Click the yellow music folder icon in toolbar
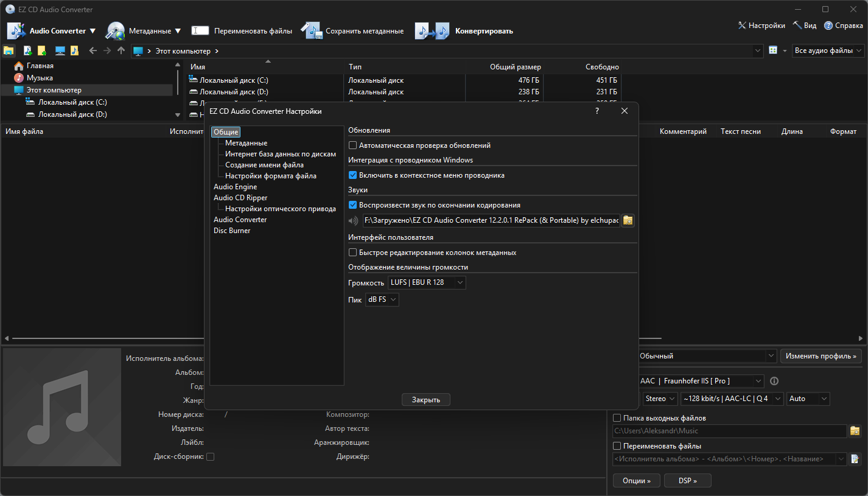Viewport: 868px width, 496px height. [74, 51]
